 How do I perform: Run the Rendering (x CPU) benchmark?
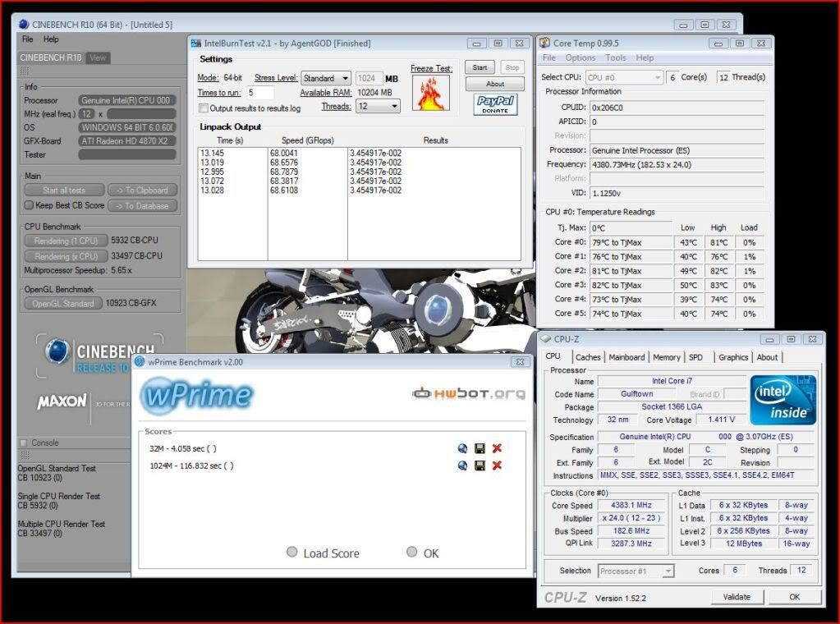[x=66, y=256]
